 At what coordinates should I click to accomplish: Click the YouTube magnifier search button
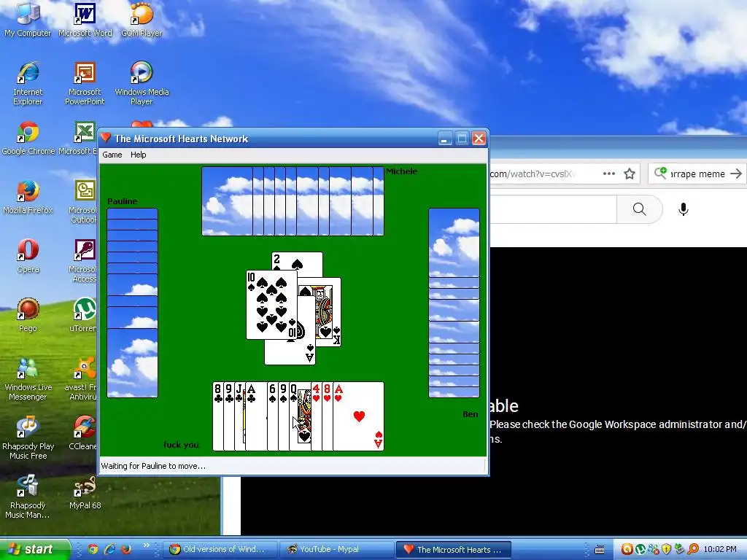tap(639, 209)
